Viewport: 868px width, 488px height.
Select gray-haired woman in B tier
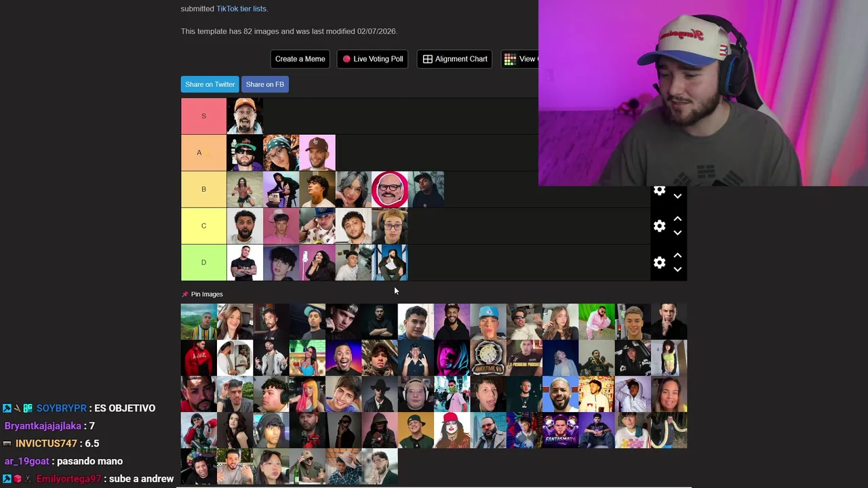pyautogui.click(x=353, y=189)
